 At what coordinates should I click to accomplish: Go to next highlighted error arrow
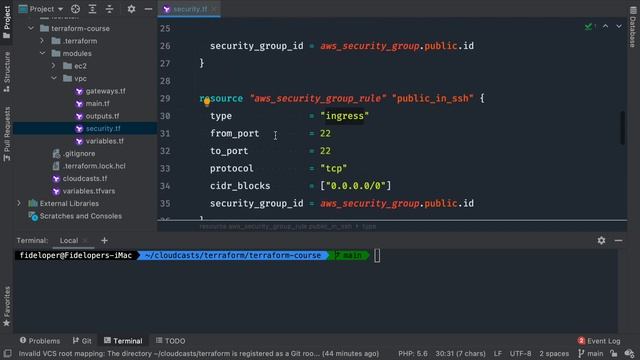619,26
